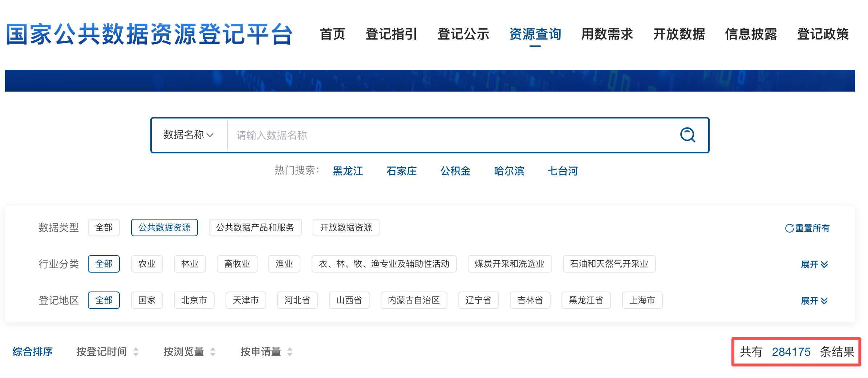Viewport: 868px width, 378px height.
Task: Open the 数据名称 search-type dropdown
Action: [x=188, y=135]
